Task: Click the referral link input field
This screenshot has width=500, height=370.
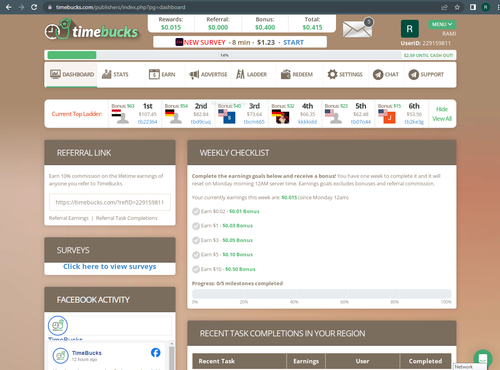Action: click(x=110, y=202)
